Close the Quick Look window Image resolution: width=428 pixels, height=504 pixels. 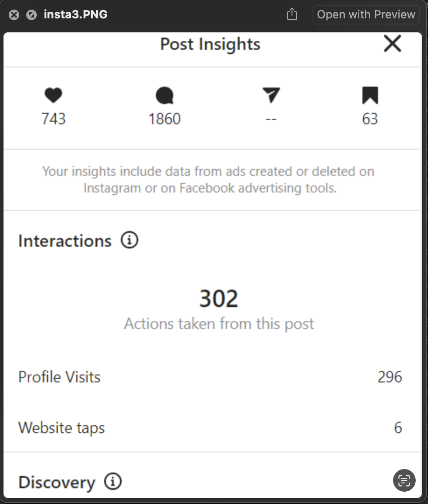click(x=14, y=15)
